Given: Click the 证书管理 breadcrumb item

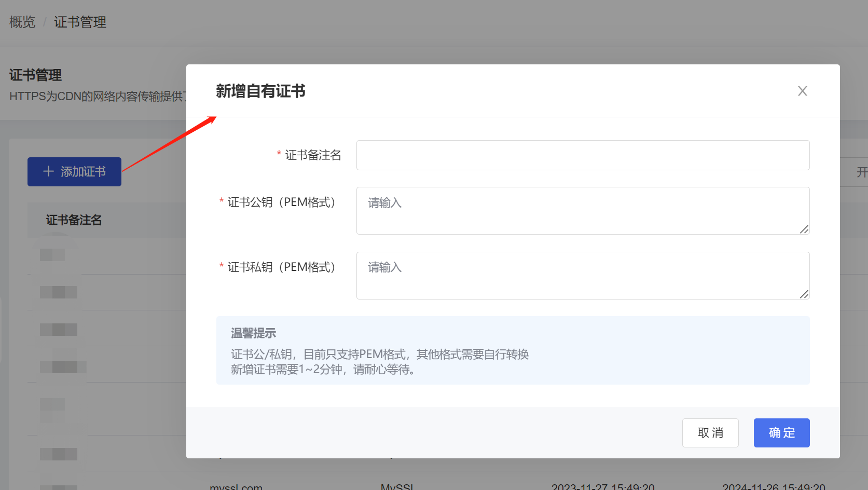Looking at the screenshot, I should coord(80,22).
